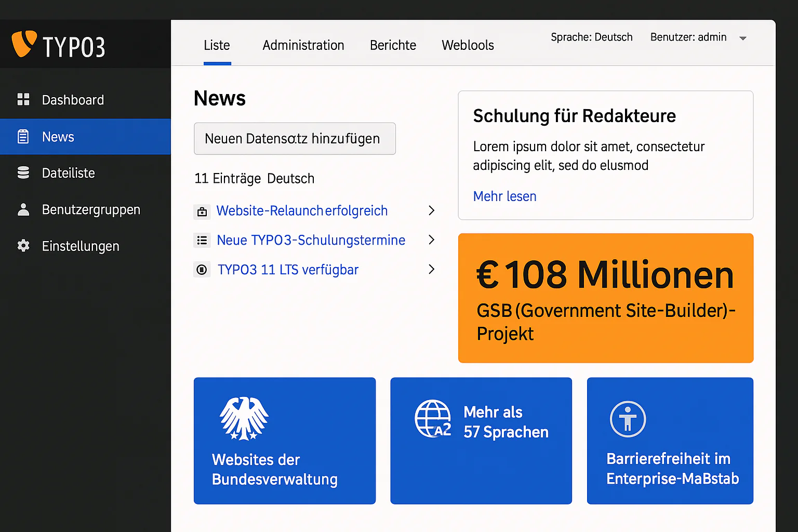Select the list icon next to Neue TYPO3-Schulungstermine

click(202, 240)
